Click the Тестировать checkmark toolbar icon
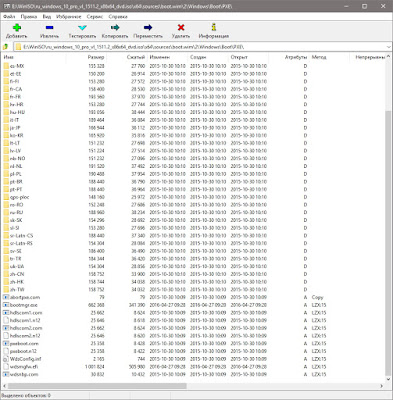The height and width of the screenshot is (400, 393). 82,28
